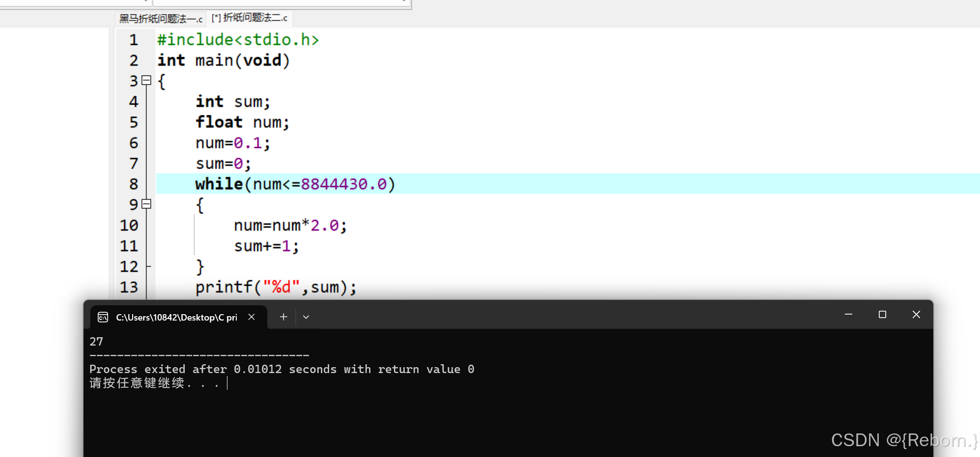Click the while keyword on line 8
This screenshot has height=457, width=980.
(219, 184)
